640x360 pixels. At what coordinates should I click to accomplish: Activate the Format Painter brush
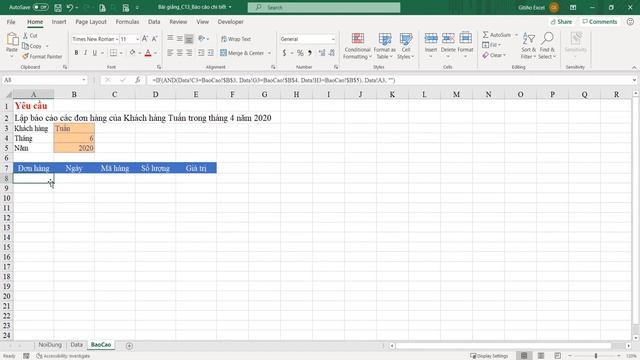(x=25, y=56)
